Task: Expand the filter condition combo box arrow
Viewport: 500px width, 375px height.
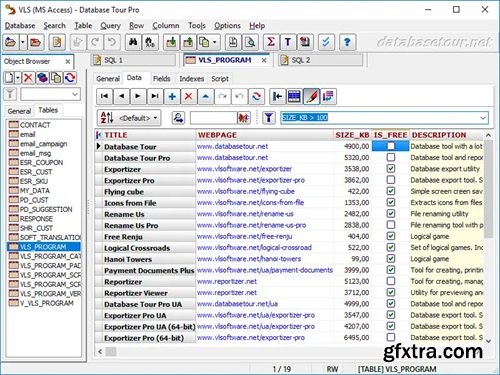Action: (x=483, y=118)
